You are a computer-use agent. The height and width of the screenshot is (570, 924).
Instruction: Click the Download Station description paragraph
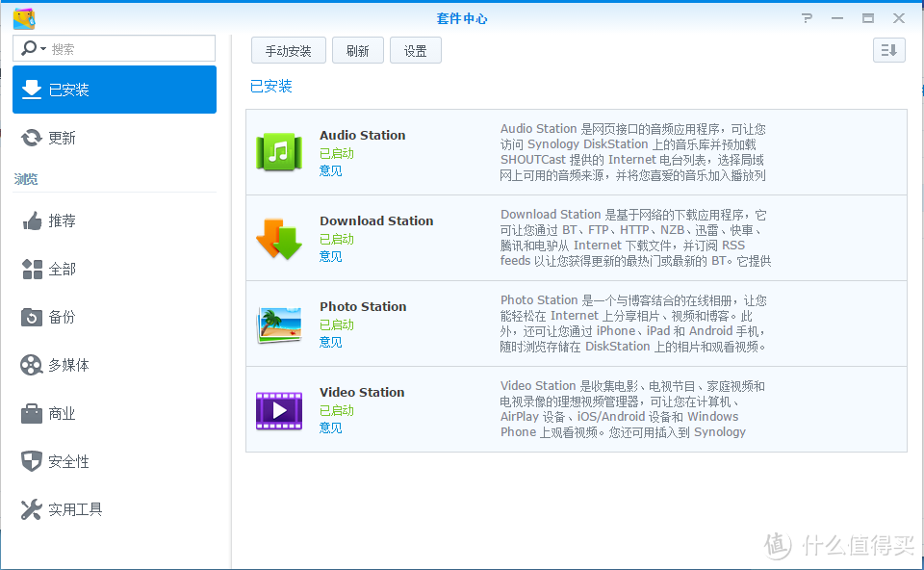635,238
